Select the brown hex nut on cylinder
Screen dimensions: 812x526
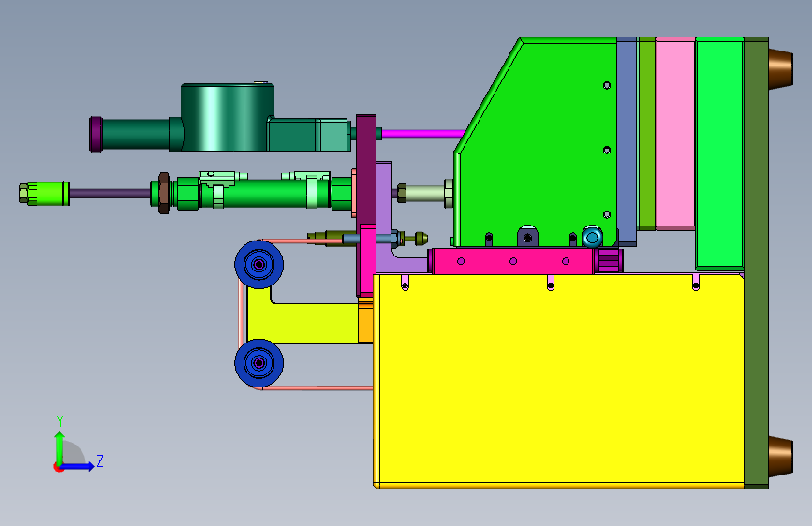(163, 193)
